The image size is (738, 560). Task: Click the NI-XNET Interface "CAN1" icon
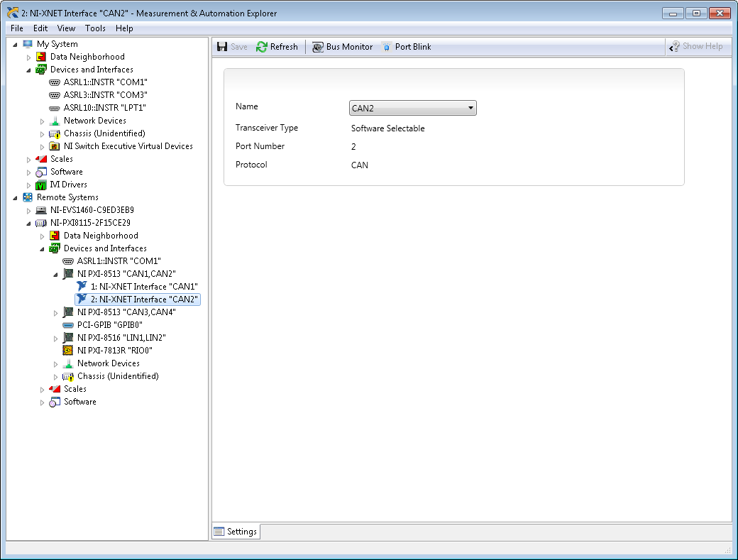(x=82, y=286)
